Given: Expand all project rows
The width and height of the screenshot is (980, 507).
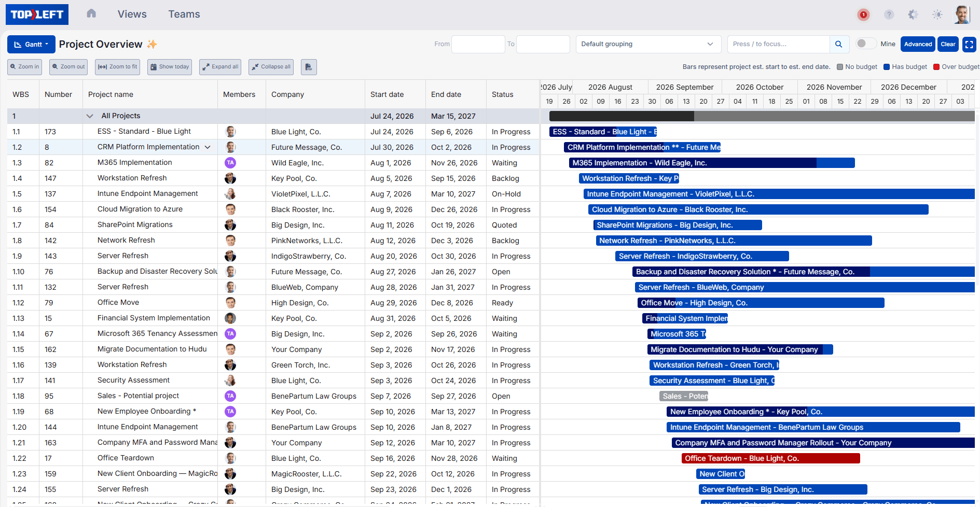Looking at the screenshot, I should pos(220,67).
